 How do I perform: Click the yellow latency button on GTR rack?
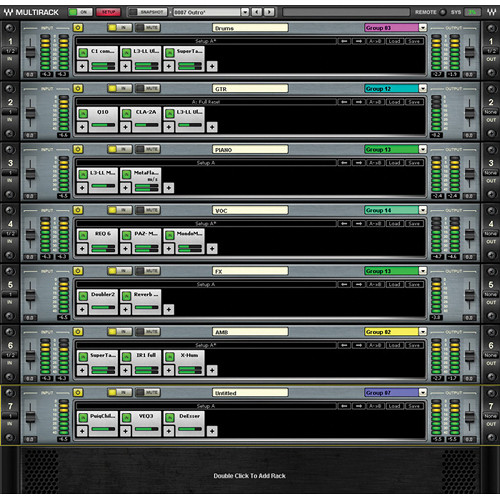point(78,88)
